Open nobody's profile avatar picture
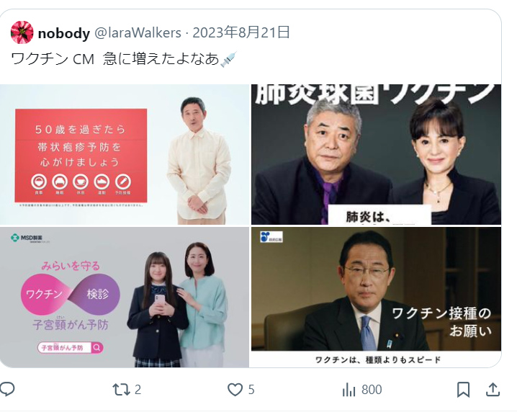 [22, 32]
